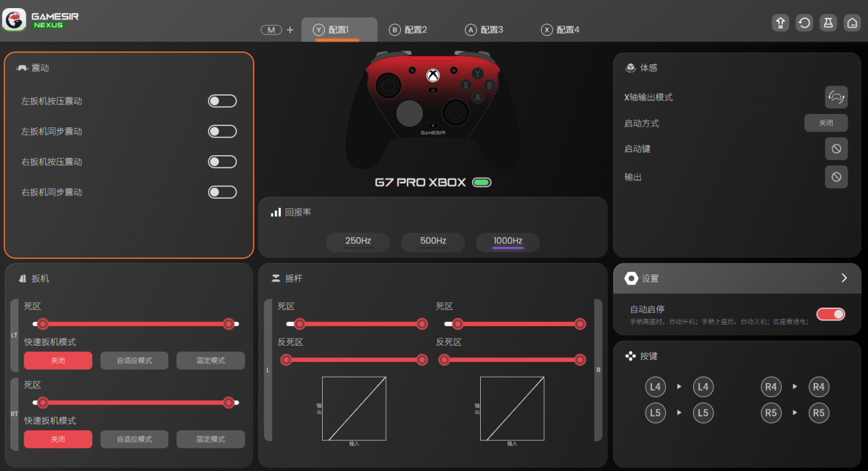
Task: Click left stick 反死区 slider left handle
Action: 286,359
